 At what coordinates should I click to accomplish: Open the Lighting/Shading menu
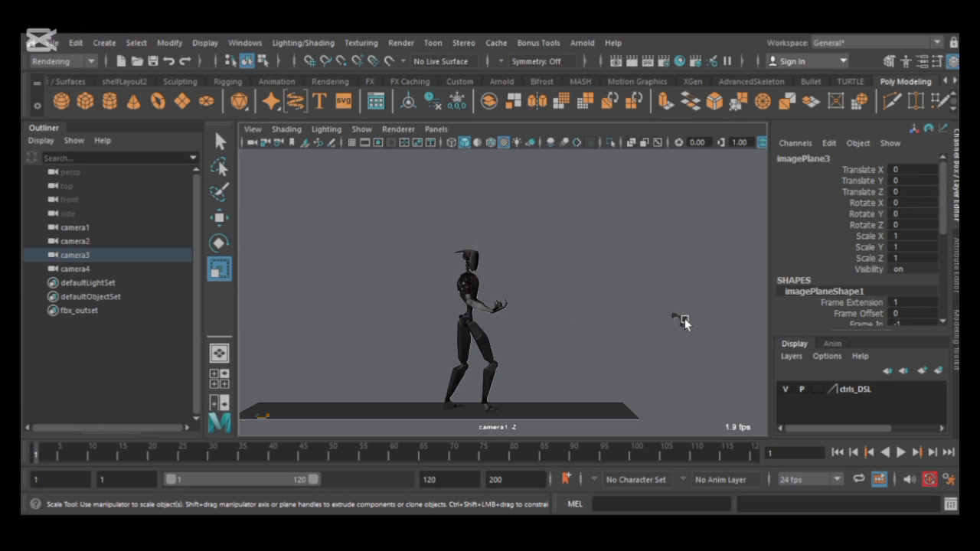(x=302, y=43)
